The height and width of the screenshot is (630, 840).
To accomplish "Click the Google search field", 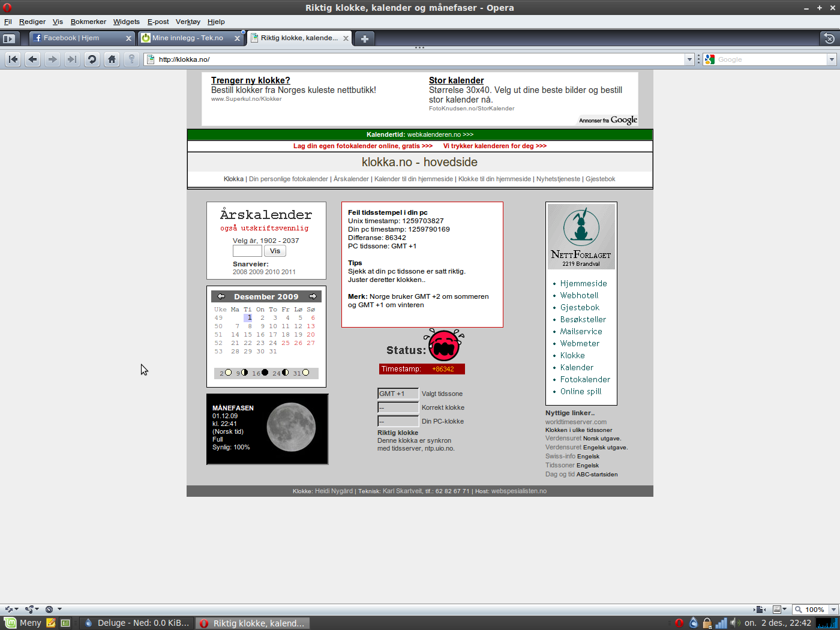I will [771, 59].
